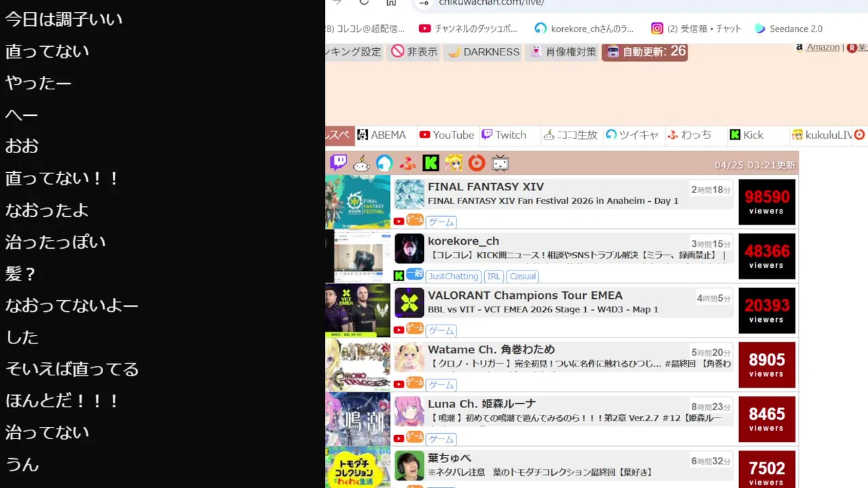Open トモダチコレクション stream thumbnail

pos(357,467)
